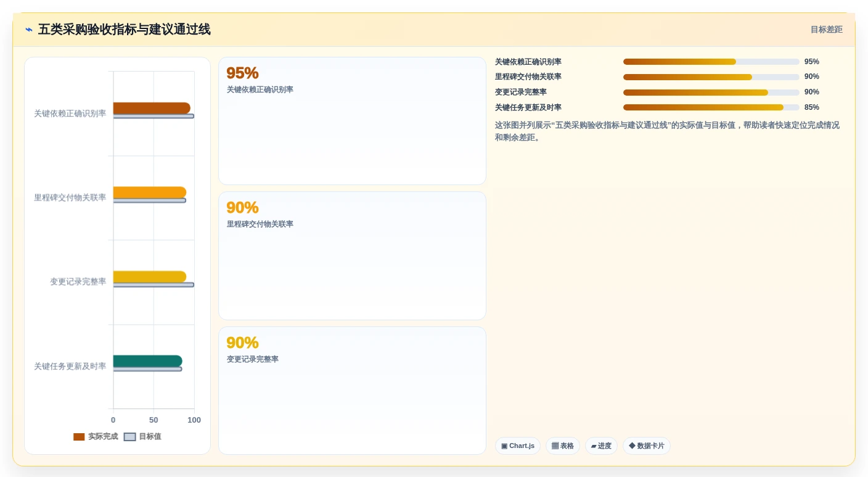868x477 pixels.
Task: Click the 90% value above 里程碑交付物关联率 card caption
Action: [x=242, y=207]
